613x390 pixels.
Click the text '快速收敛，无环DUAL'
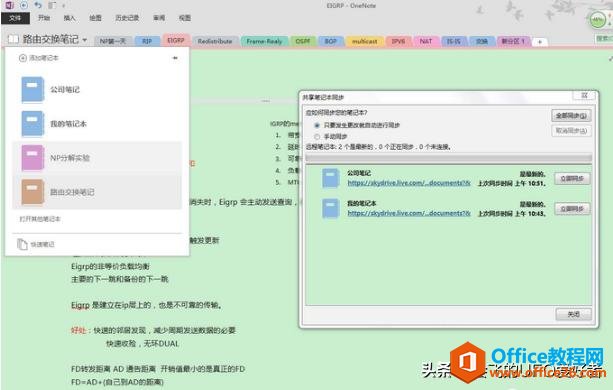pyautogui.click(x=142, y=344)
